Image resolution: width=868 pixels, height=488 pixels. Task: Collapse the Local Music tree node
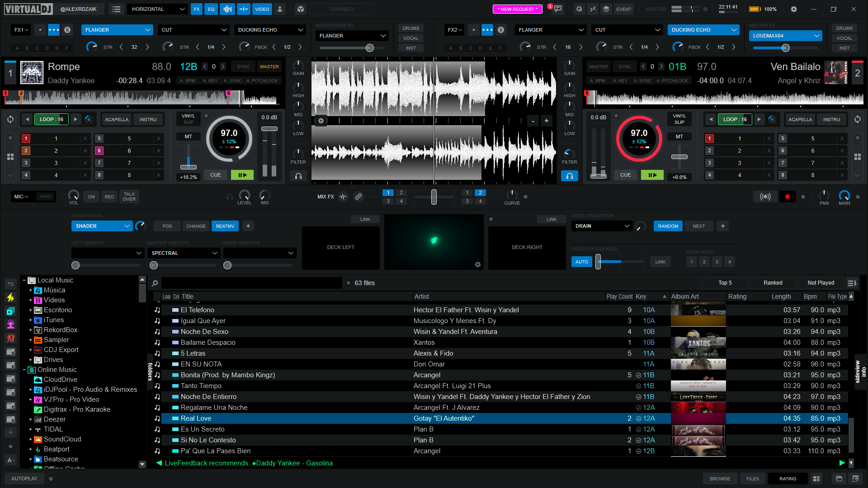click(24, 280)
